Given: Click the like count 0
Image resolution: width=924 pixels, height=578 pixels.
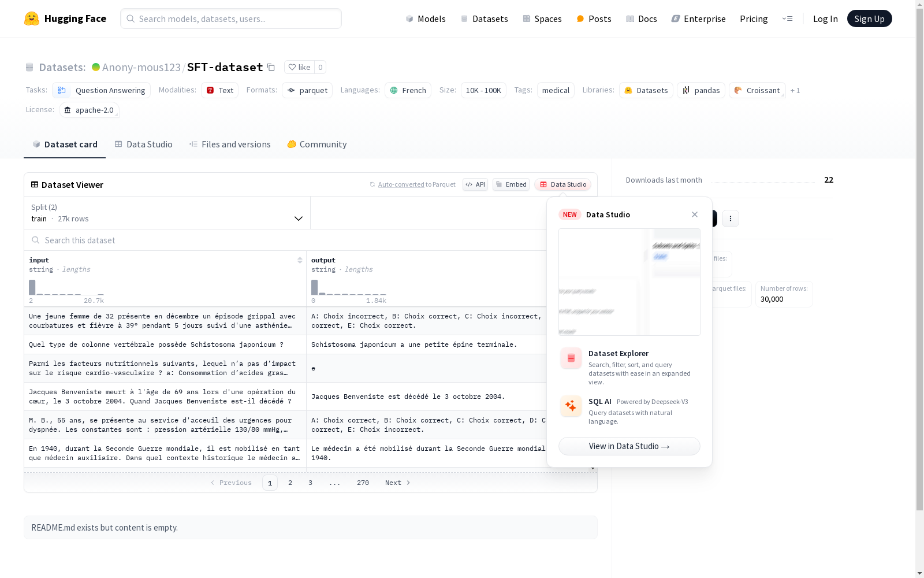Looking at the screenshot, I should pyautogui.click(x=321, y=67).
